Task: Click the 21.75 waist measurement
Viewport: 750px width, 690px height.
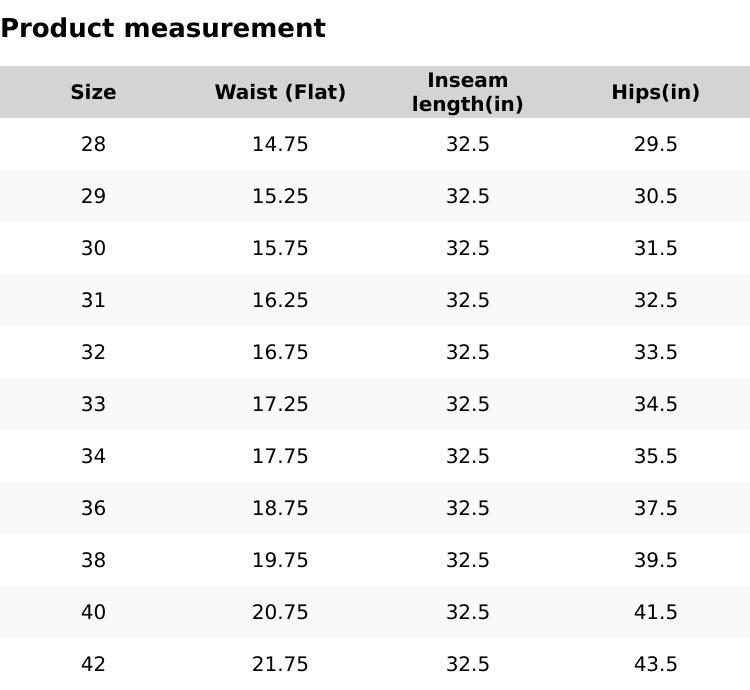Action: pyautogui.click(x=280, y=664)
